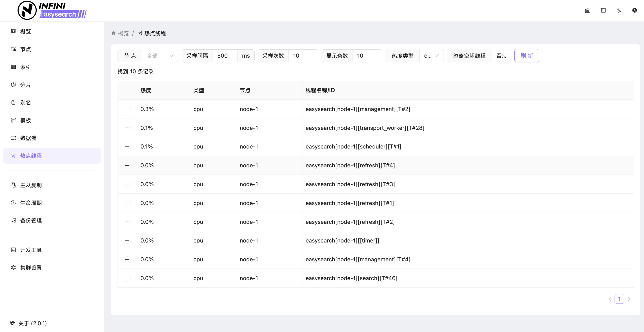
Task: Click pagination page 1 button
Action: pyautogui.click(x=619, y=299)
